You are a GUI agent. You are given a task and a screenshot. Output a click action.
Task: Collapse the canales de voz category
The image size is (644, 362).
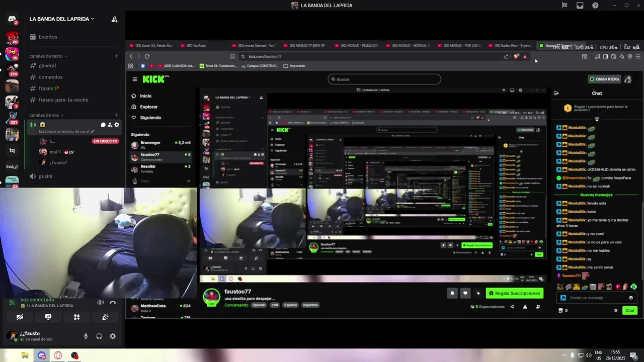pos(46,115)
